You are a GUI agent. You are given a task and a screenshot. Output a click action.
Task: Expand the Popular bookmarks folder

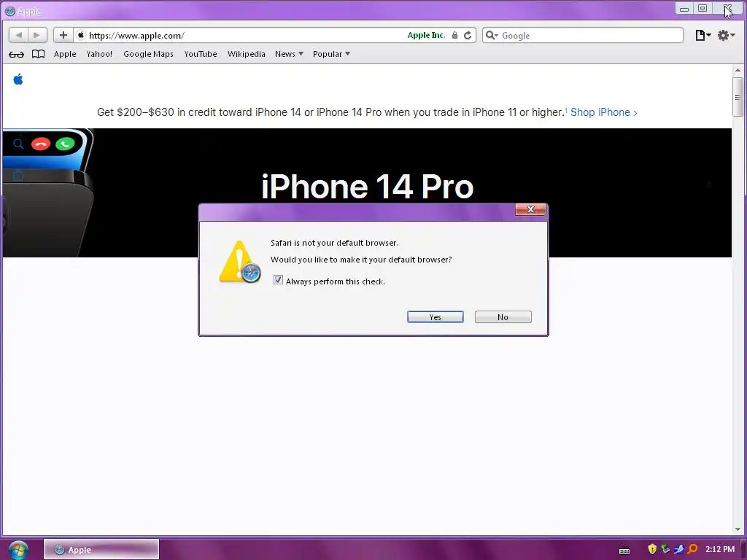click(331, 54)
